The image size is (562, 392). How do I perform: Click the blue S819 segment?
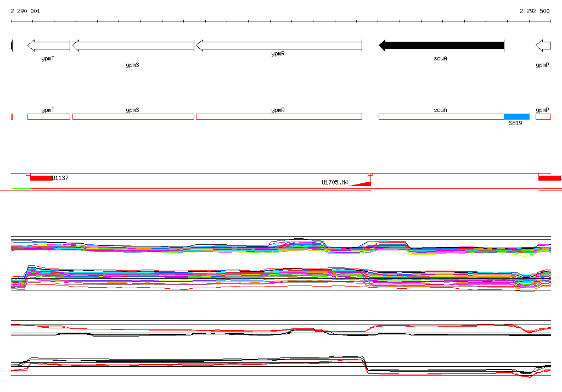coord(516,116)
